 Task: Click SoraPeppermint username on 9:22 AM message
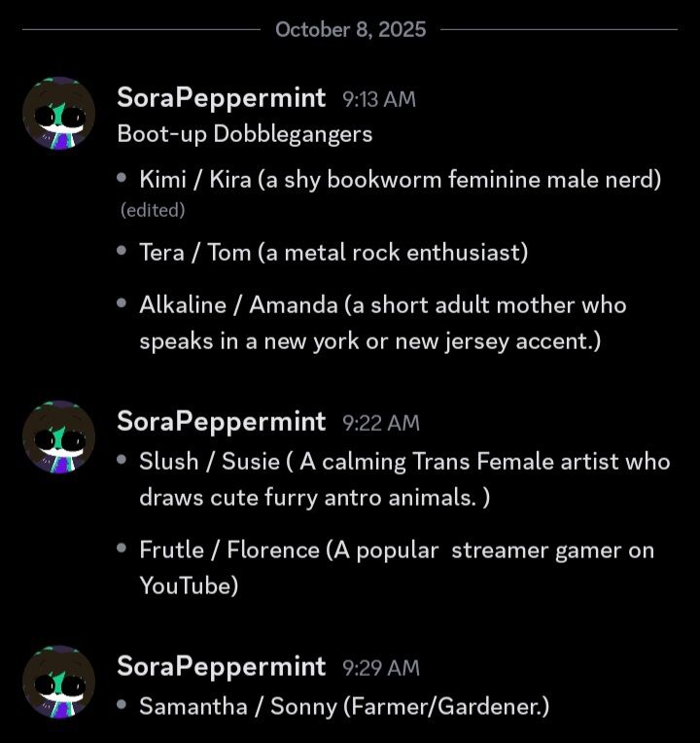pos(221,422)
